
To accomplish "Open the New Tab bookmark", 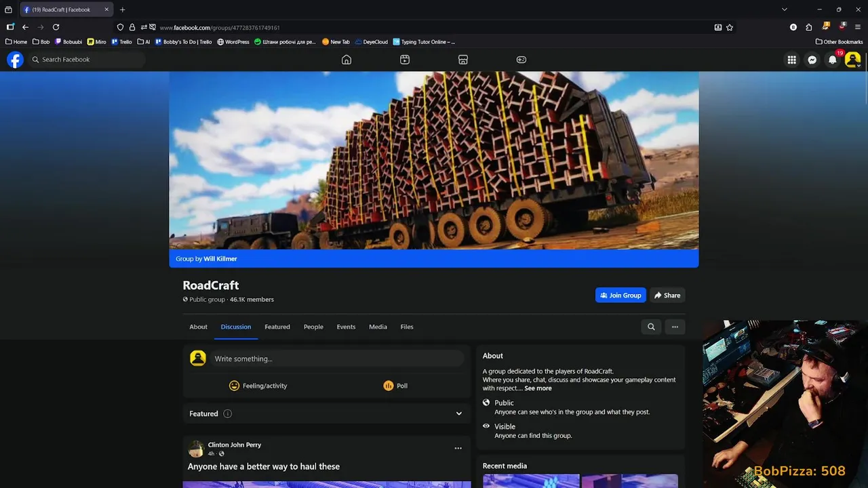I will point(336,42).
